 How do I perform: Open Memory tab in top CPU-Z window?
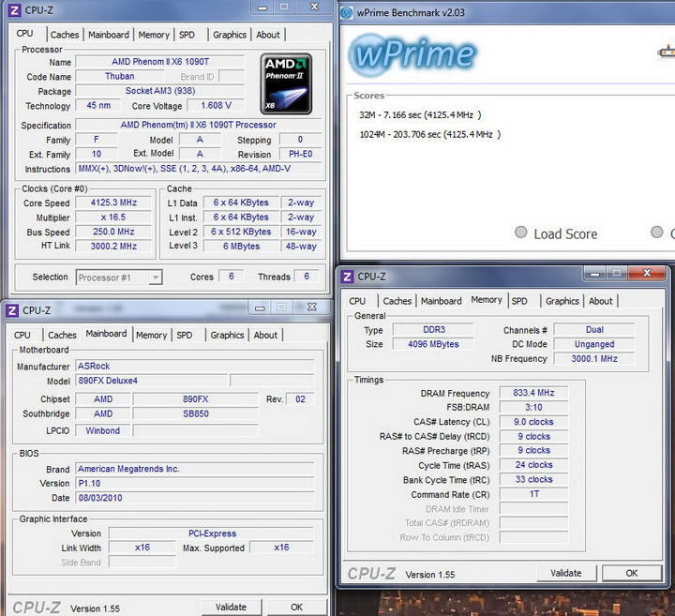(x=154, y=35)
